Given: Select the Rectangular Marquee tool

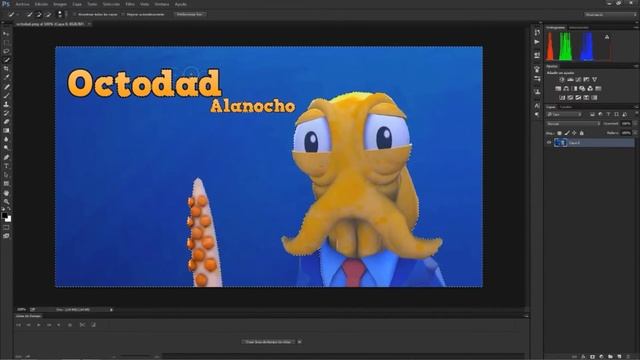Looking at the screenshot, I should coord(6,42).
